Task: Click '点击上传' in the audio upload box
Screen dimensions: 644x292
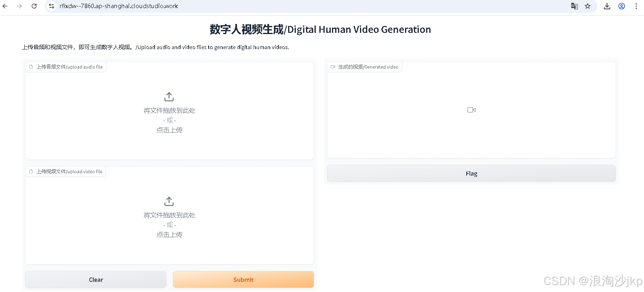Action: [x=170, y=130]
